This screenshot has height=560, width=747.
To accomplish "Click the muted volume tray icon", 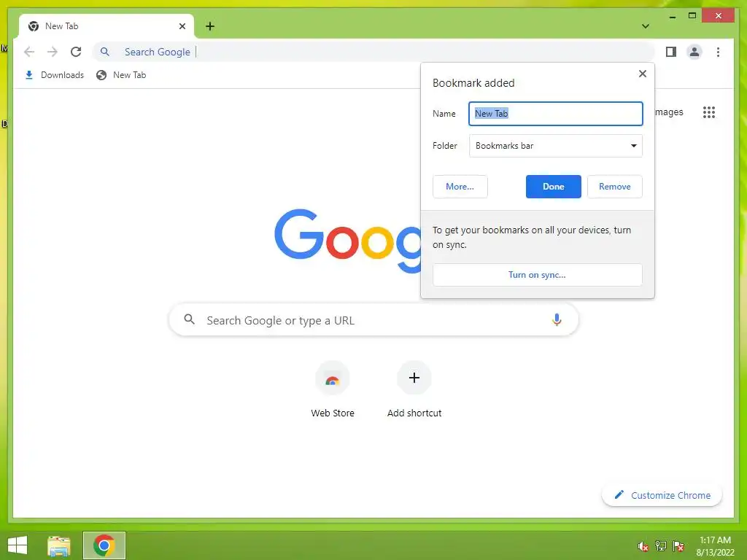I will click(643, 546).
